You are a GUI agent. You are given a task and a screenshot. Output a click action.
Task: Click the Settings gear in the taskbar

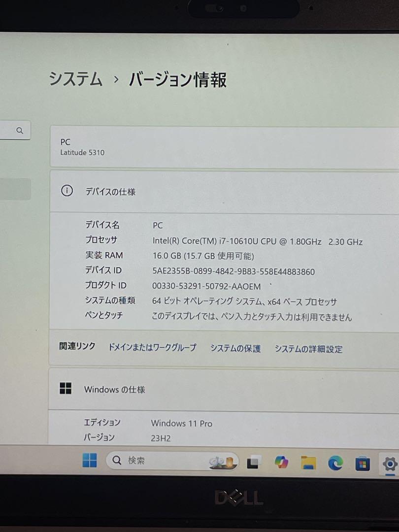pos(390,464)
